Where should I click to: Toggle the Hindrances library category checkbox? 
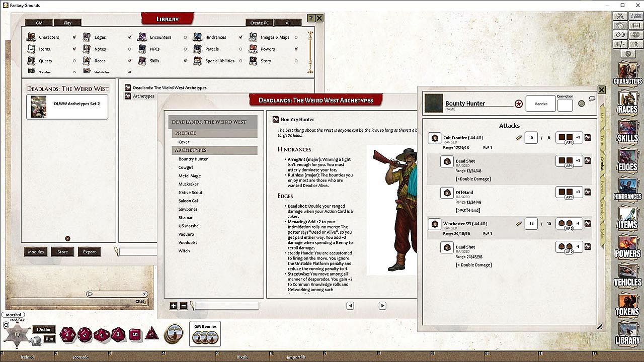coord(240,37)
